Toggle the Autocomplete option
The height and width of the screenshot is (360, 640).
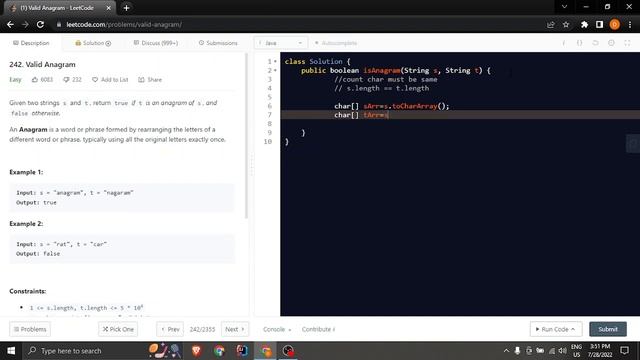click(336, 43)
